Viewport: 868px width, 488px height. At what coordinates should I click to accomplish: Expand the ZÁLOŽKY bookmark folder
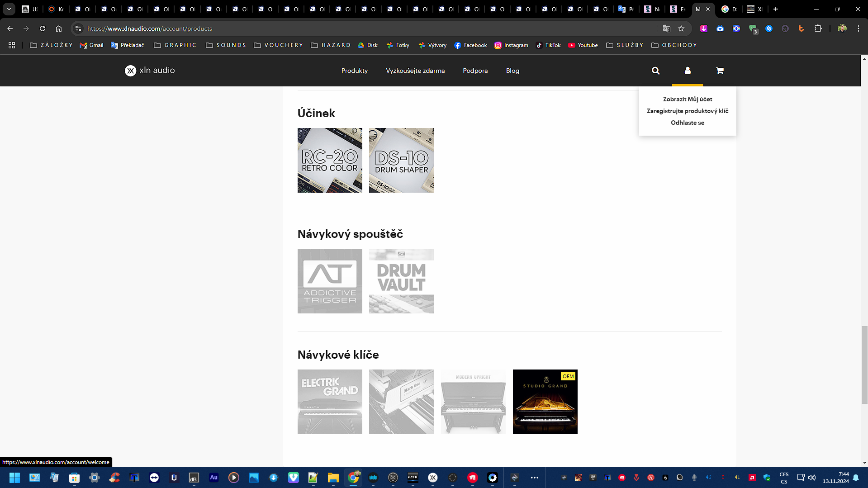51,45
